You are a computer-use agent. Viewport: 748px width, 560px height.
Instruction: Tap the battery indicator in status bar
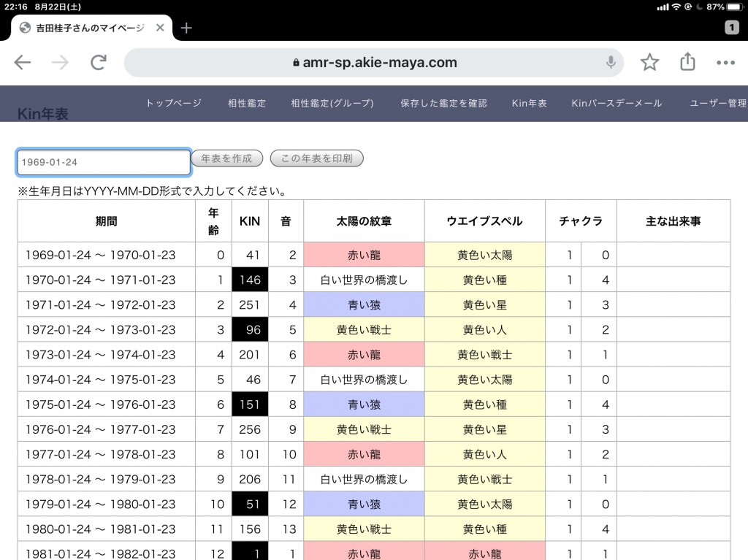pos(735,7)
